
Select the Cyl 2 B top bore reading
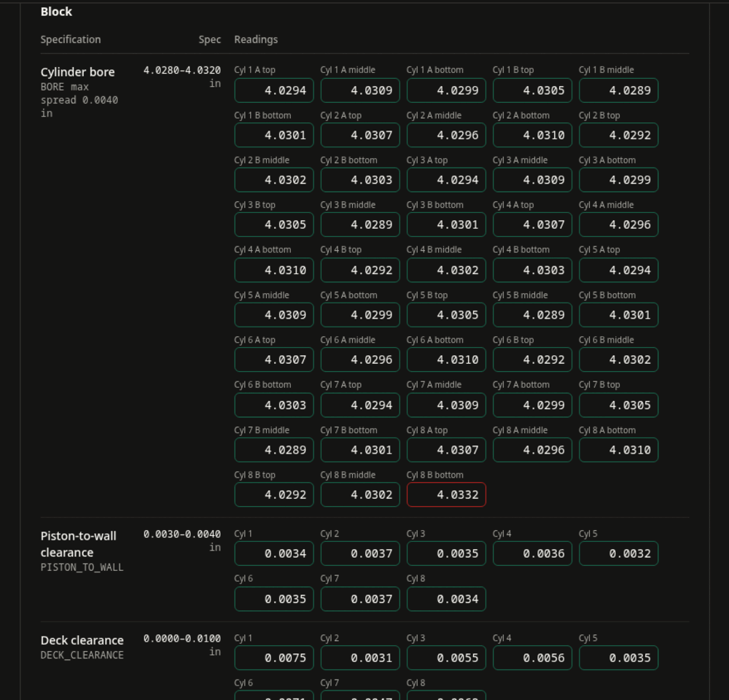[x=618, y=135]
